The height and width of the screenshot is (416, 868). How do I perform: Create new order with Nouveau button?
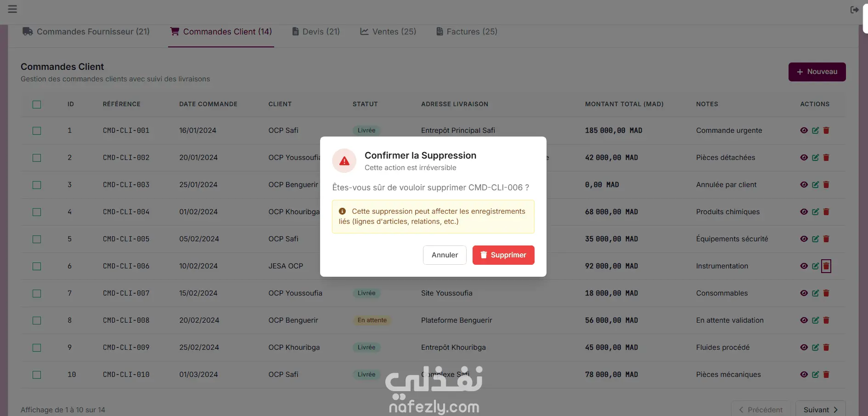click(817, 72)
